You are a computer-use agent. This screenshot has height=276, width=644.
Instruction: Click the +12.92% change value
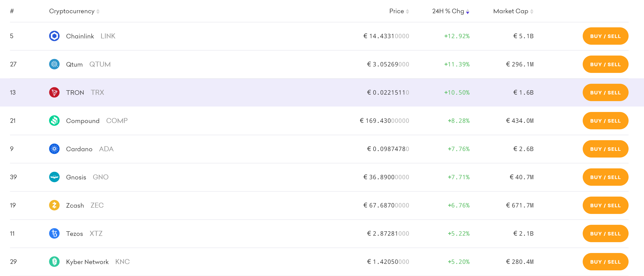(x=457, y=36)
